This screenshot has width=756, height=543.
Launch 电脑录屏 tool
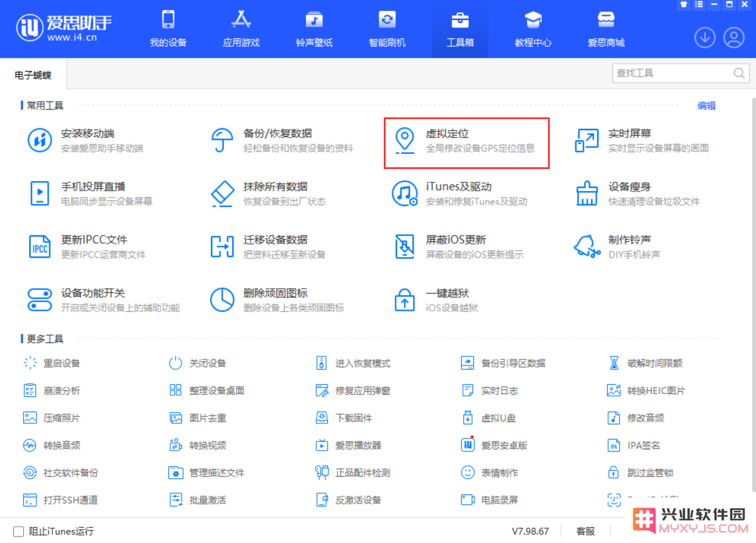490,500
